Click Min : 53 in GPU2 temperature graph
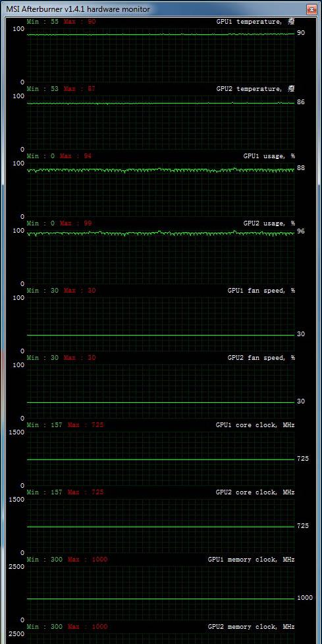 [43, 89]
